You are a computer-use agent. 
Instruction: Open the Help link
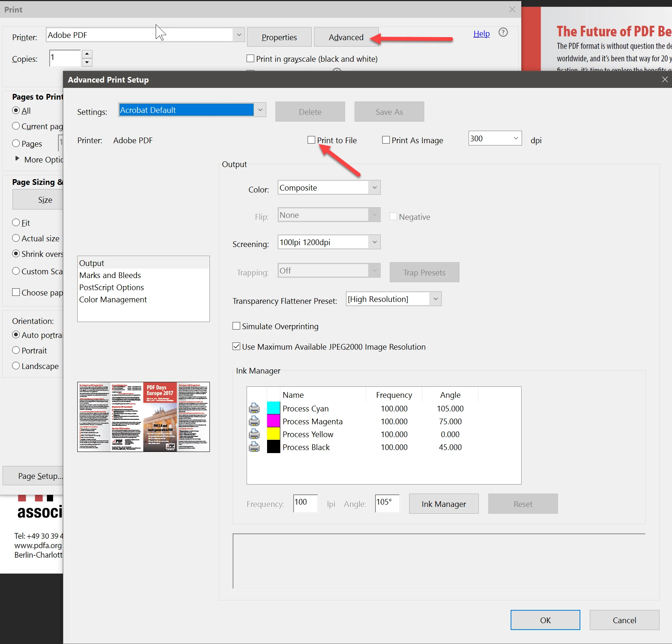481,34
